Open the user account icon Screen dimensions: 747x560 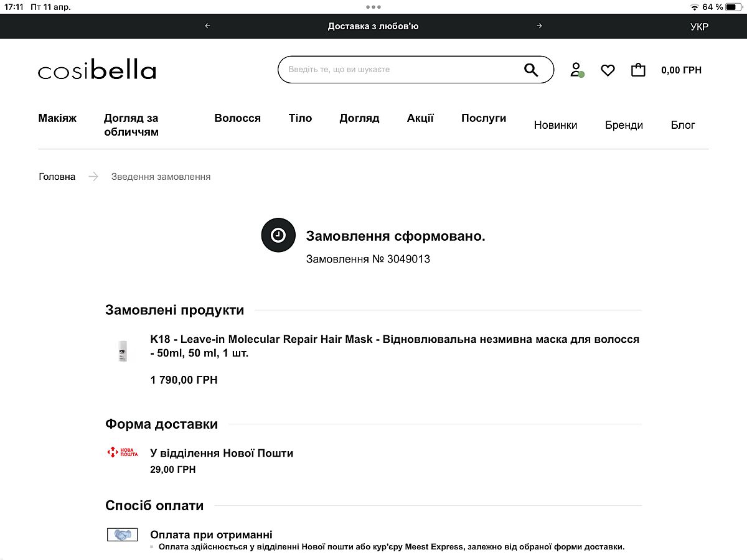coord(576,70)
